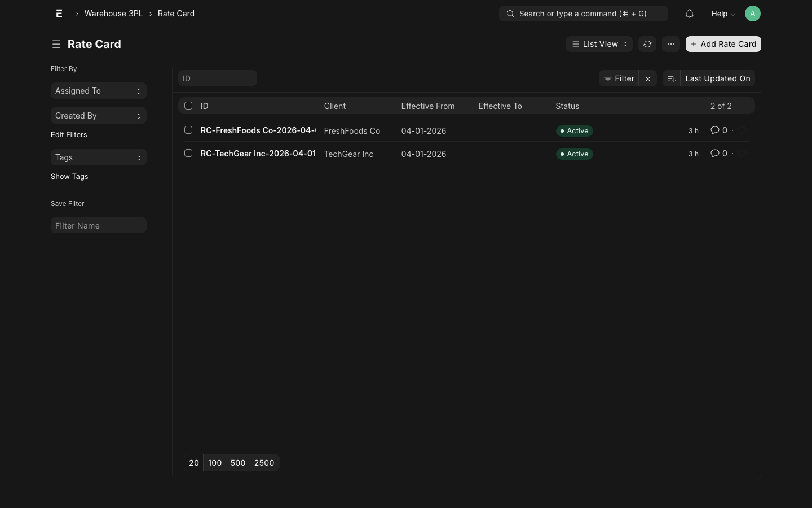
Task: Expand the Created By filter dropdown
Action: coord(99,116)
